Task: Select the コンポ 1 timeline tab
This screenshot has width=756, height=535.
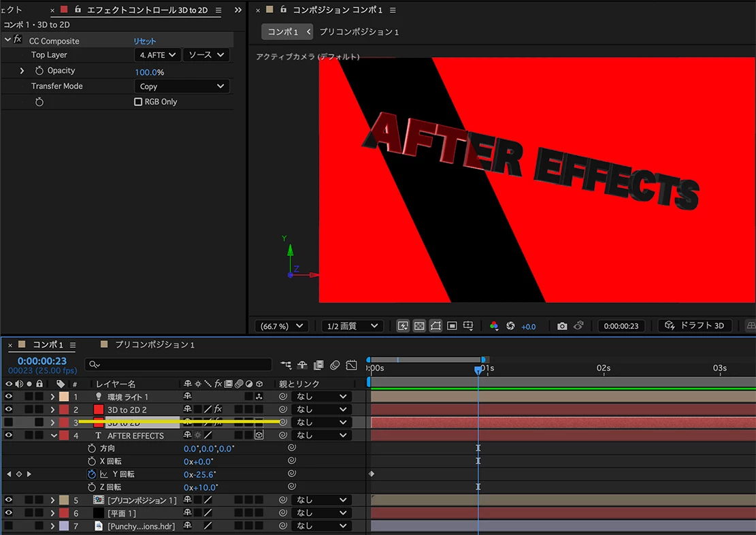Action: [48, 344]
